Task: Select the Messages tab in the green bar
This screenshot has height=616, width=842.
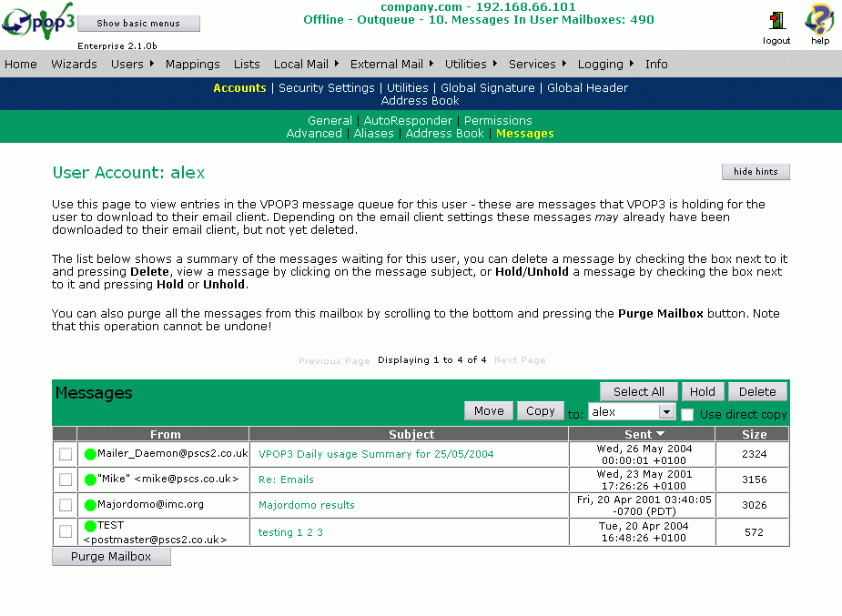Action: (524, 133)
